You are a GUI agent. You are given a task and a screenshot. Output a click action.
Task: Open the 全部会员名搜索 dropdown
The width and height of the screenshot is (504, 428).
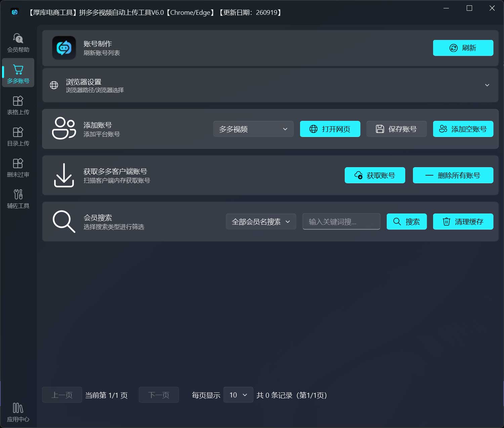click(x=261, y=222)
